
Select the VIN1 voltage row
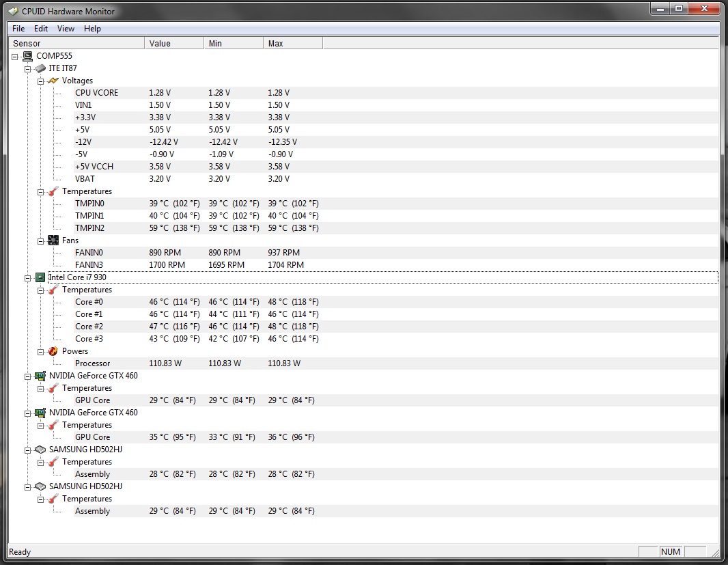coord(396,105)
